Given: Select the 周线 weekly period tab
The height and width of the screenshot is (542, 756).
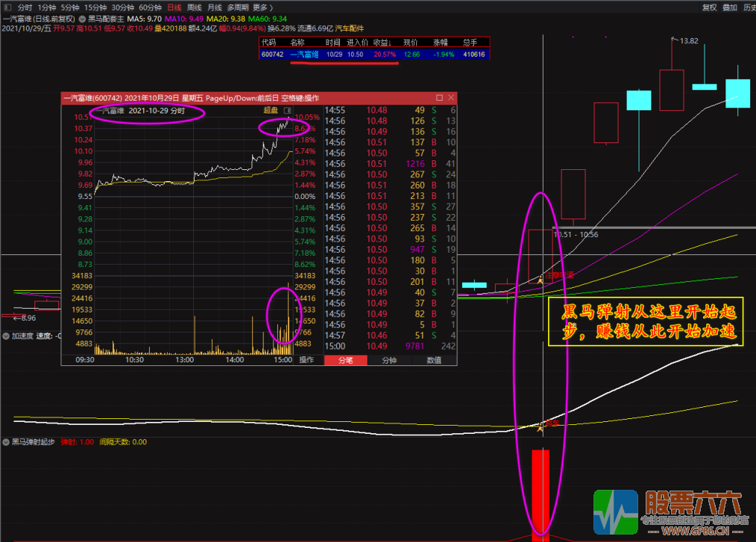Looking at the screenshot, I should coord(195,7).
